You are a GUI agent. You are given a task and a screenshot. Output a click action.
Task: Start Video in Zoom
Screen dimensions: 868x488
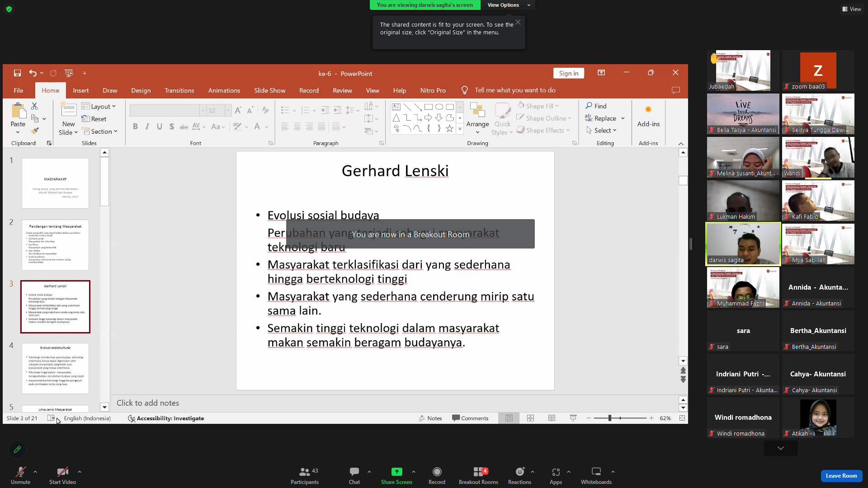62,476
